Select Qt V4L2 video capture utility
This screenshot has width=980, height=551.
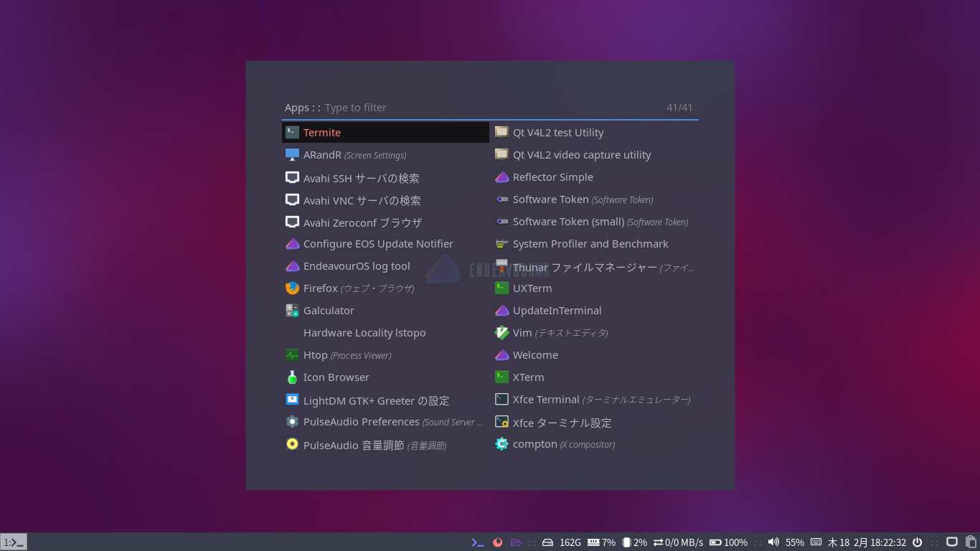click(x=595, y=154)
